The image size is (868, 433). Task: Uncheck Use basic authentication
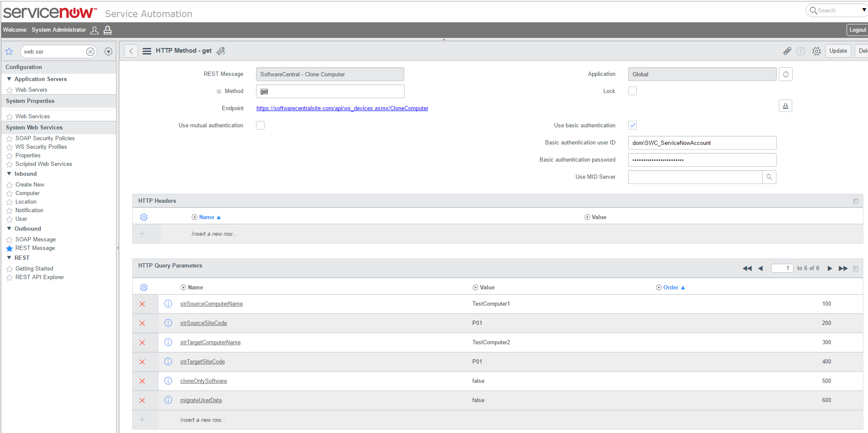[632, 125]
